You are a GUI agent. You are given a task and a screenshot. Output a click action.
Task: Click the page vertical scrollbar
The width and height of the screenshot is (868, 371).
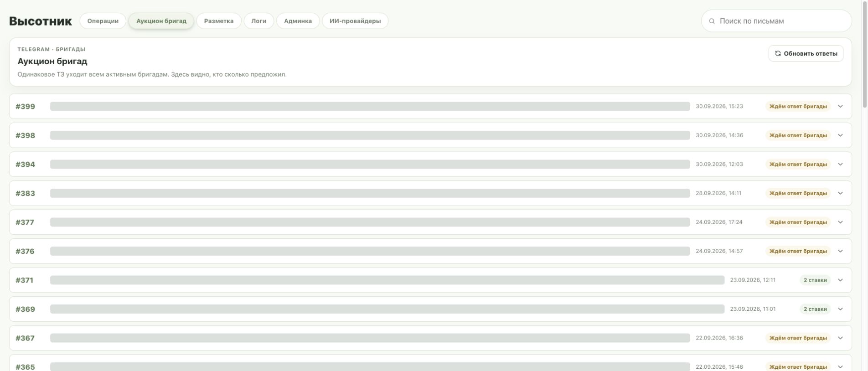click(865, 55)
